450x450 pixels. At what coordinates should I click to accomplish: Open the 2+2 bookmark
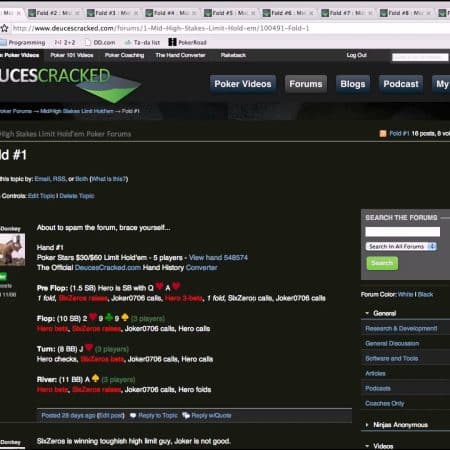[65, 43]
